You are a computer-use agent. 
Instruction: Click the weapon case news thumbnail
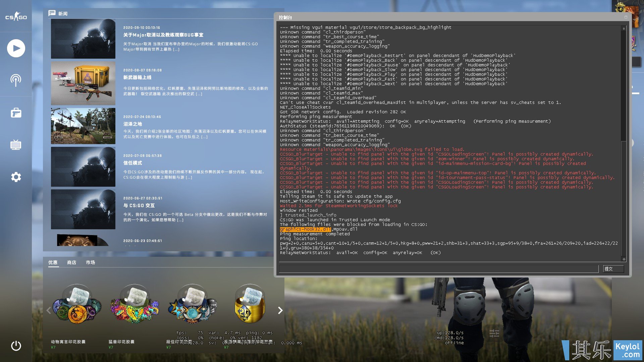pos(83,83)
